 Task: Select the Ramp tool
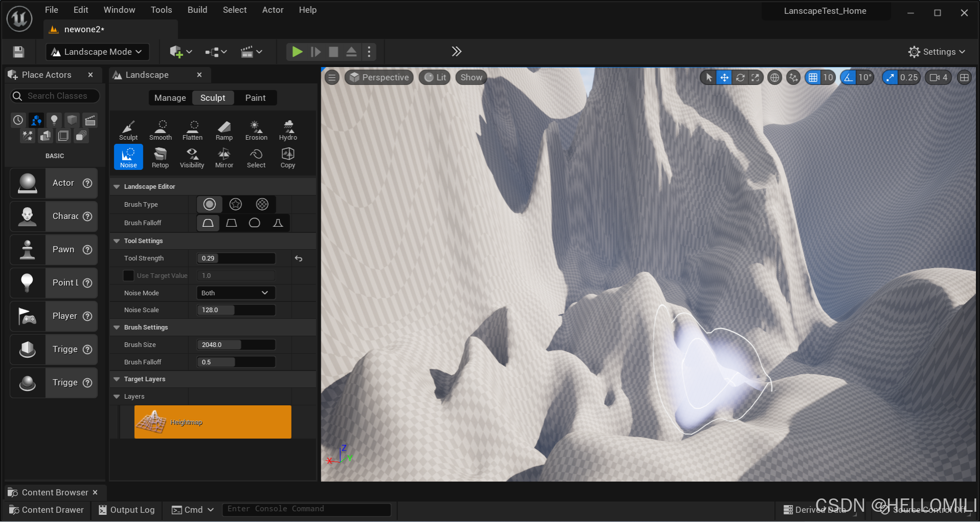[x=224, y=130]
